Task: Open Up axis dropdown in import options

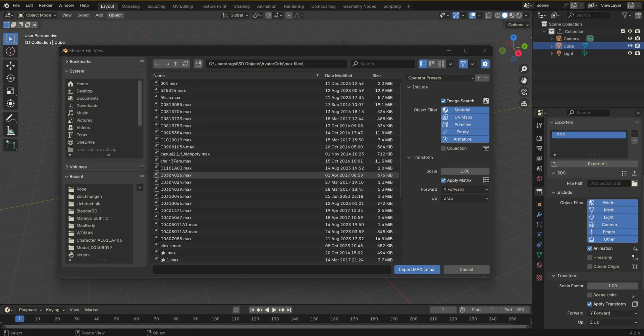Action: (x=465, y=198)
